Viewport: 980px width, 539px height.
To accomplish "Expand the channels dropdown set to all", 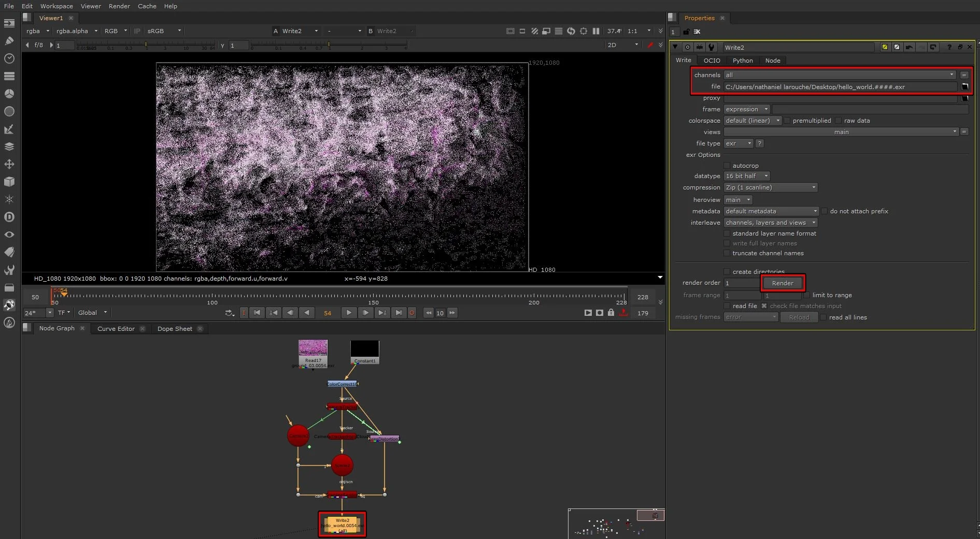I will pos(839,75).
